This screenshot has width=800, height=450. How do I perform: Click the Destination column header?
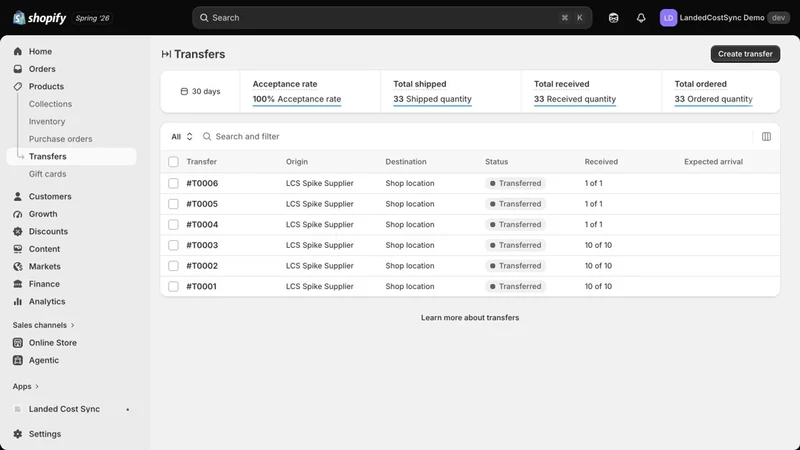point(406,162)
